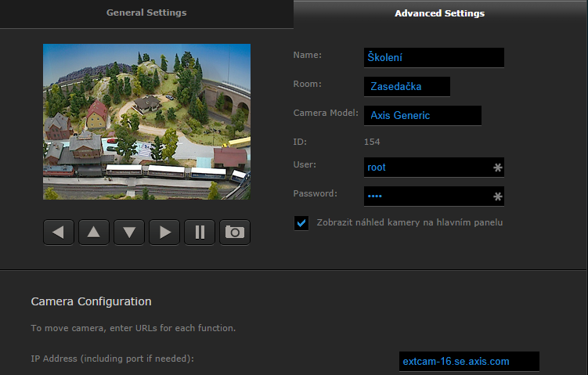Click the Camera Configuration heading
This screenshot has height=375, width=588.
point(91,301)
